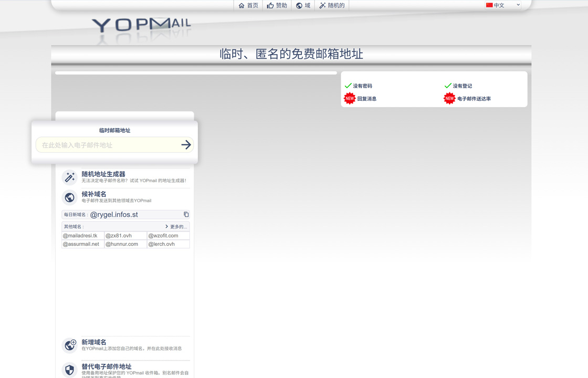Select domain @wzofit.com

169,236
